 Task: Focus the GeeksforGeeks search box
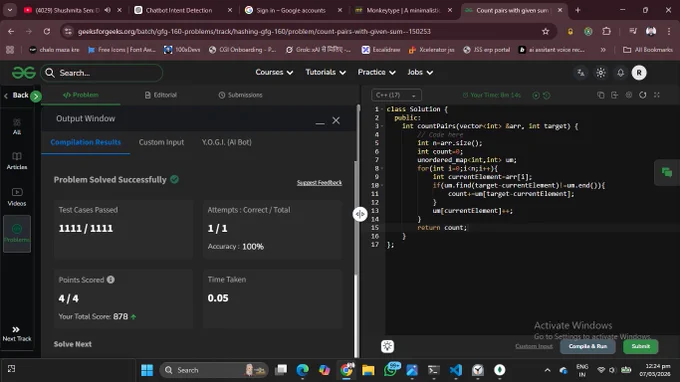point(102,73)
